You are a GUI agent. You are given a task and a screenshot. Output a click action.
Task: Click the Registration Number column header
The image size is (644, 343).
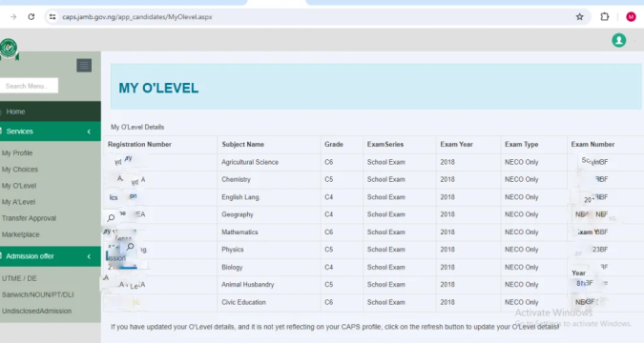click(x=139, y=145)
